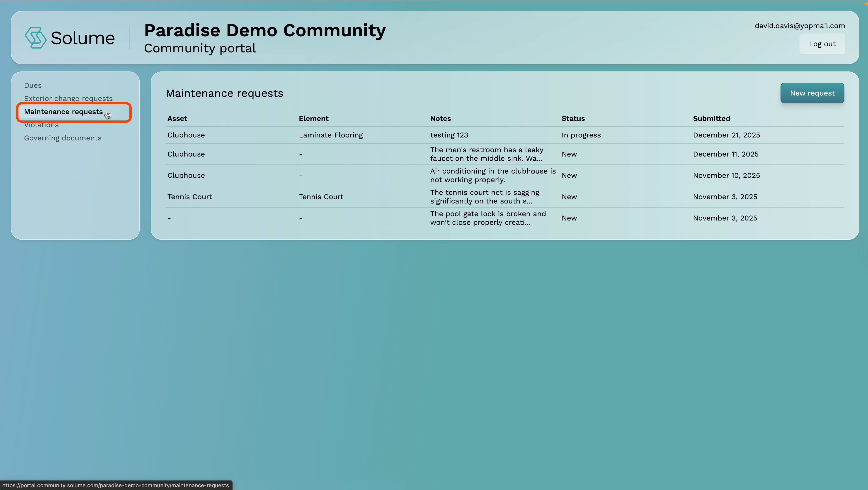Click New status of air conditioning row
This screenshot has height=490, width=868.
(x=569, y=175)
